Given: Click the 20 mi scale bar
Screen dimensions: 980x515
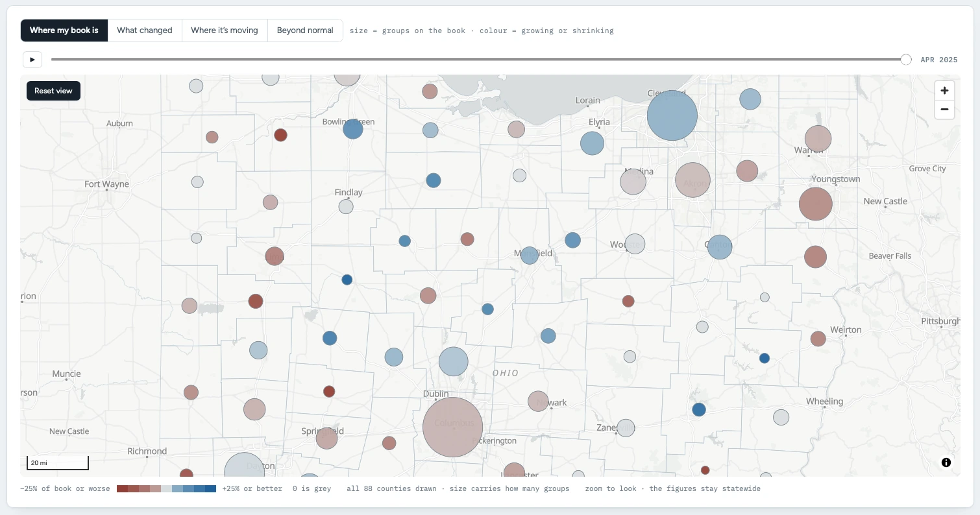Looking at the screenshot, I should (57, 463).
